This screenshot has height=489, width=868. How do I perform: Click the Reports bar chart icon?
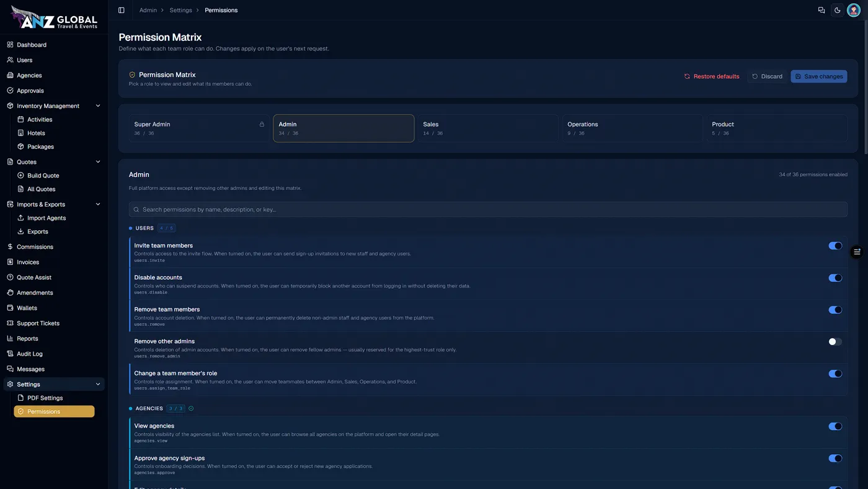click(10, 338)
